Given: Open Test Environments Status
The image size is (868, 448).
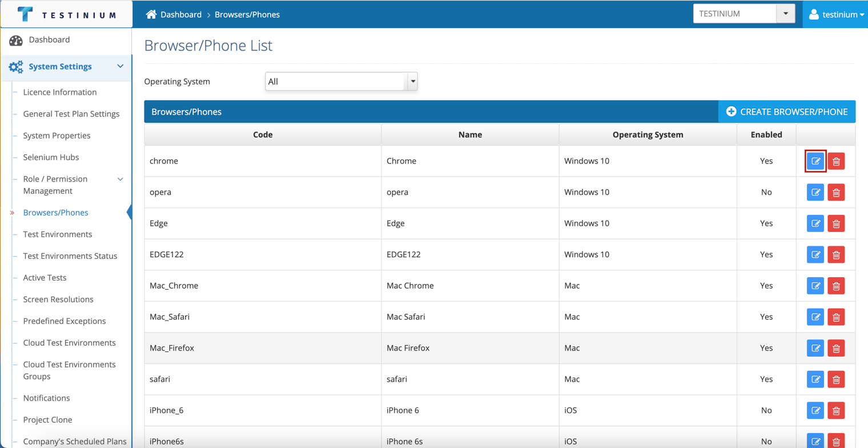Looking at the screenshot, I should click(70, 256).
